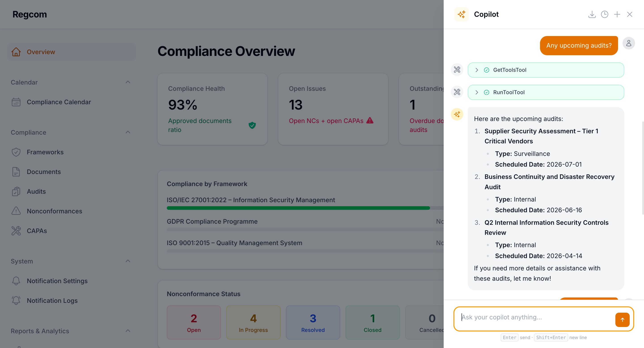Click the Open Issues card
Screen dimensions: 644x348
[x=333, y=109]
